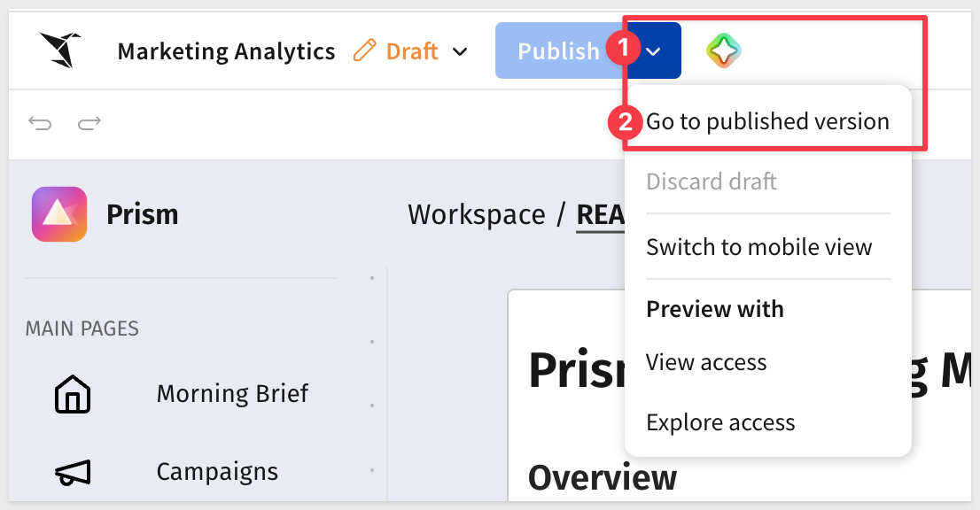Open the Campaigns page link
Viewport: 980px width, 510px height.
click(x=217, y=472)
